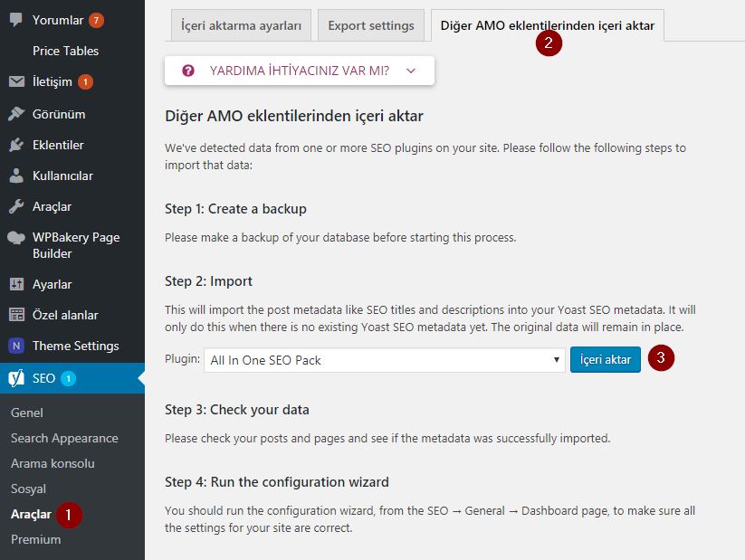Screen dimensions: 745x560
Task: Click the Yorumlar pending count badge
Action: pyautogui.click(x=96, y=20)
